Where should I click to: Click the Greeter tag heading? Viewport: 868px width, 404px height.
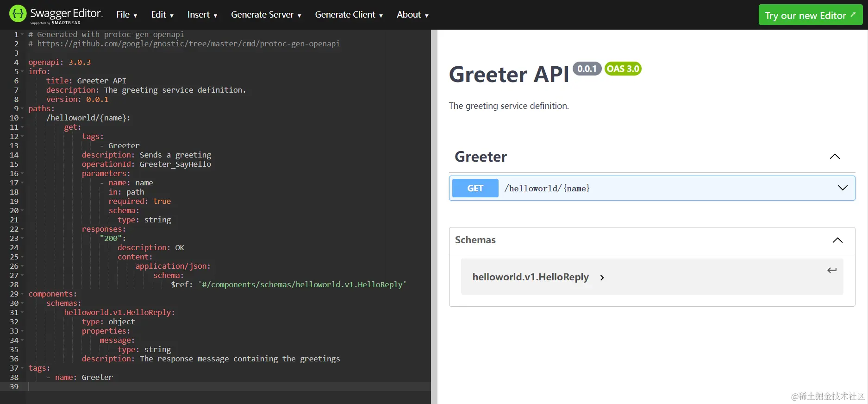pyautogui.click(x=481, y=157)
